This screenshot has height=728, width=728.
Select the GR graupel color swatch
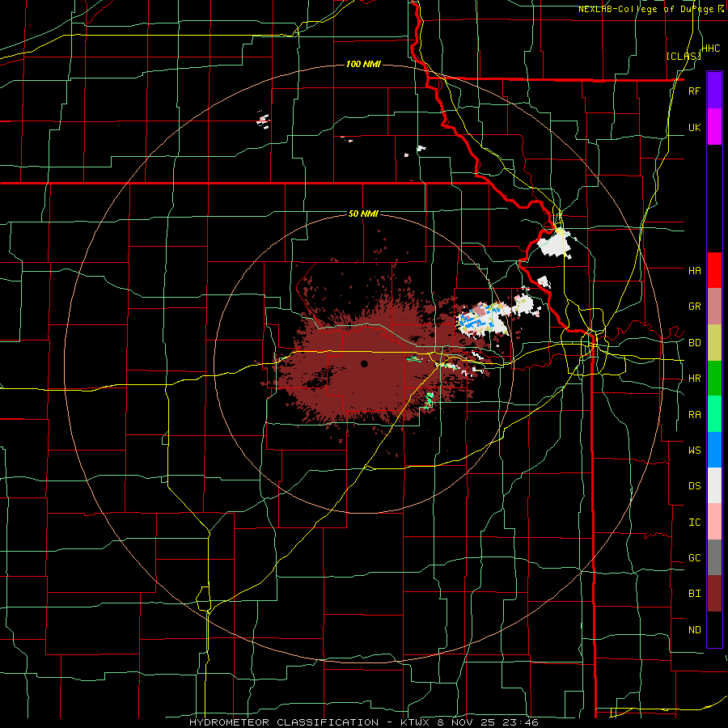(714, 307)
